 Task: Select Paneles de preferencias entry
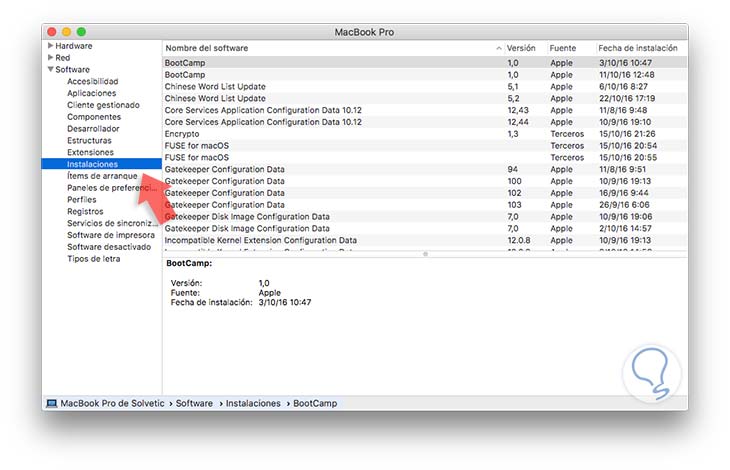pyautogui.click(x=112, y=188)
